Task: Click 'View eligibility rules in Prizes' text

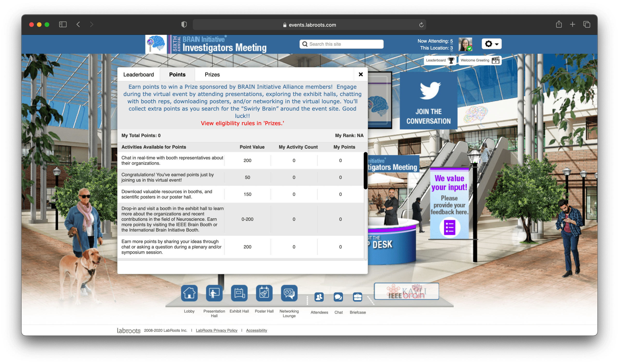Action: pos(242,123)
